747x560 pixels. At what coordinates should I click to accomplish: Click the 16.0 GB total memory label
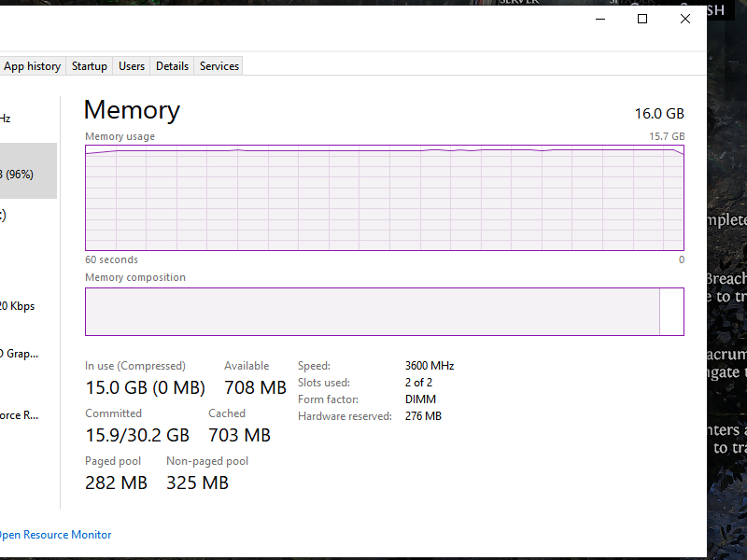click(659, 114)
